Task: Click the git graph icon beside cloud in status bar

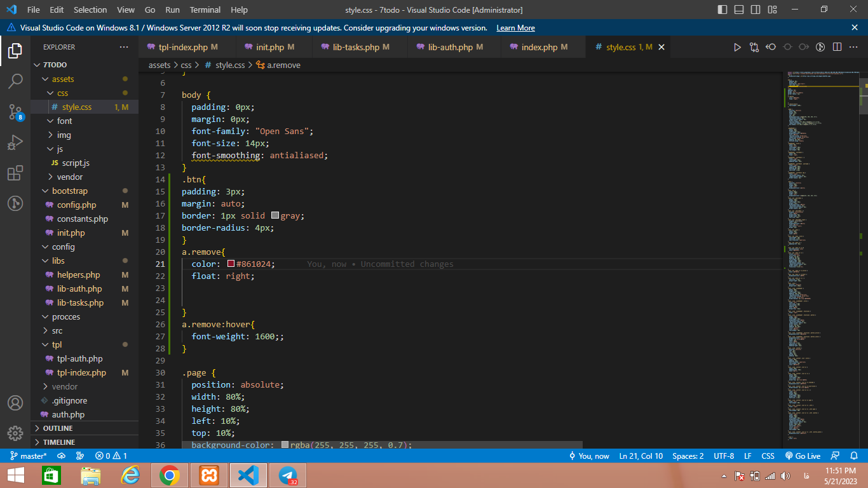Action: [x=80, y=456]
